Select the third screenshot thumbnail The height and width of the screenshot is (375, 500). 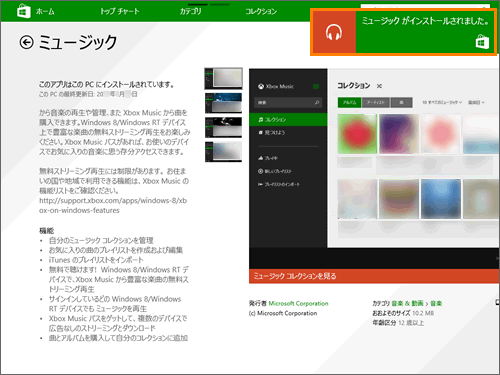(223, 127)
